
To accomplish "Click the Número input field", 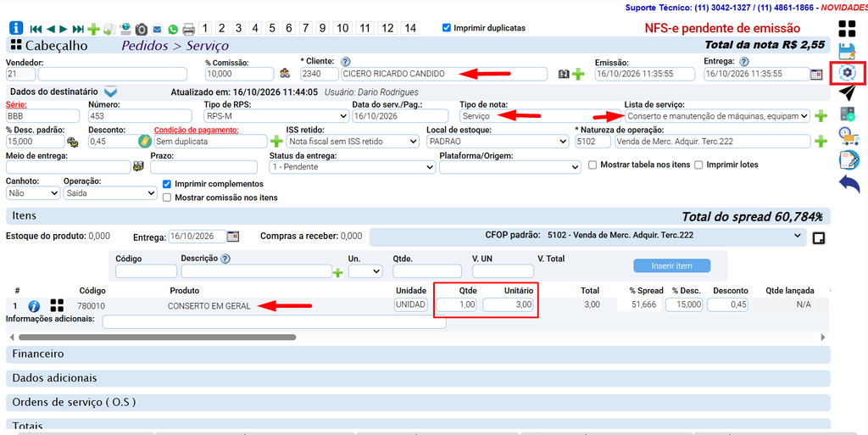I will click(x=140, y=116).
